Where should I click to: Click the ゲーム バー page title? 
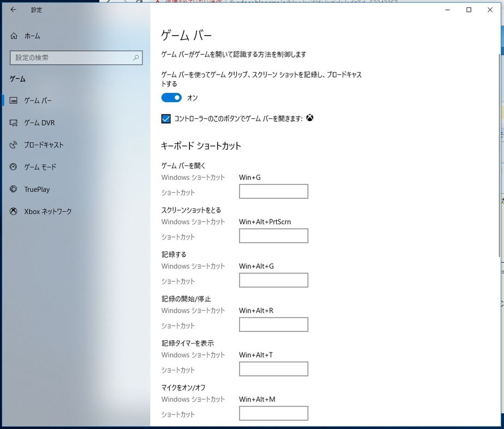tap(187, 35)
